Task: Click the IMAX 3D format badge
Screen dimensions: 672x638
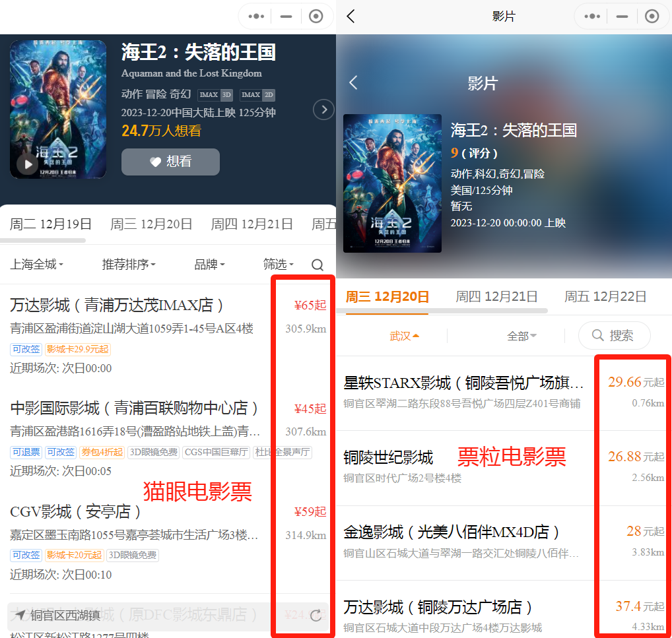Action: (215, 95)
